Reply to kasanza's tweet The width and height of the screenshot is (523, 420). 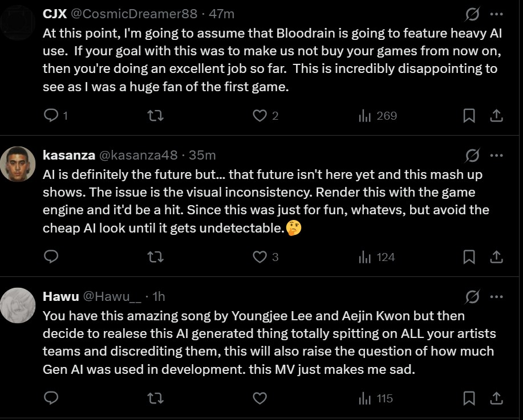click(51, 256)
